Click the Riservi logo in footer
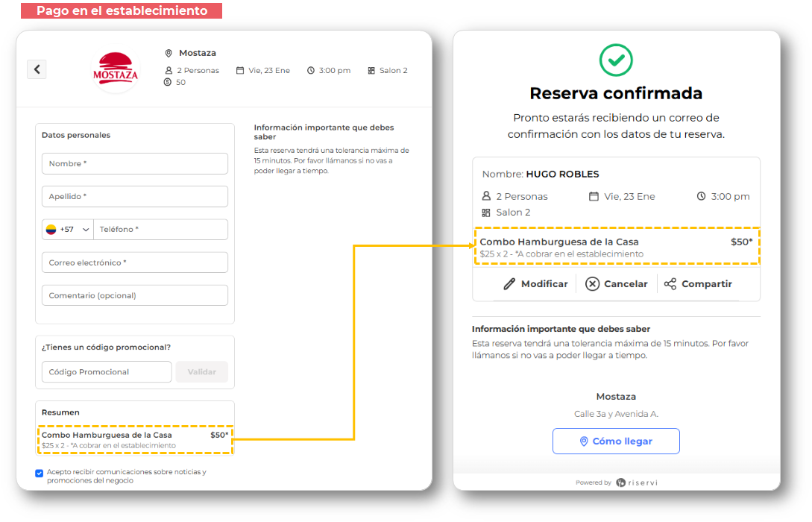Viewport: 812px width, 522px height. point(637,482)
